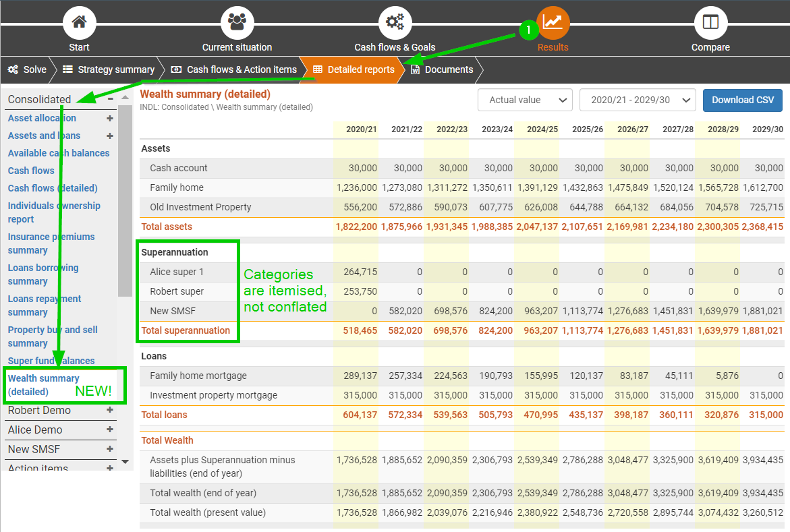Open the Compare columns icon

click(710, 23)
